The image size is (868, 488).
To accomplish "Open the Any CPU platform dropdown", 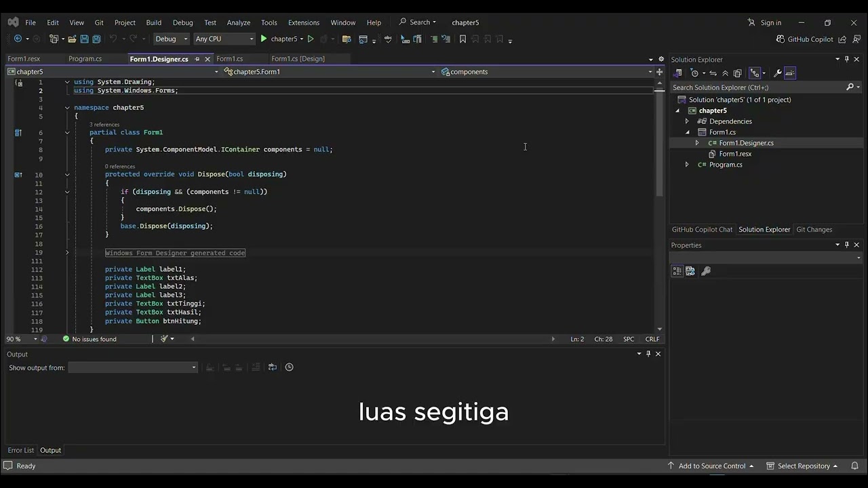I will 224,39.
